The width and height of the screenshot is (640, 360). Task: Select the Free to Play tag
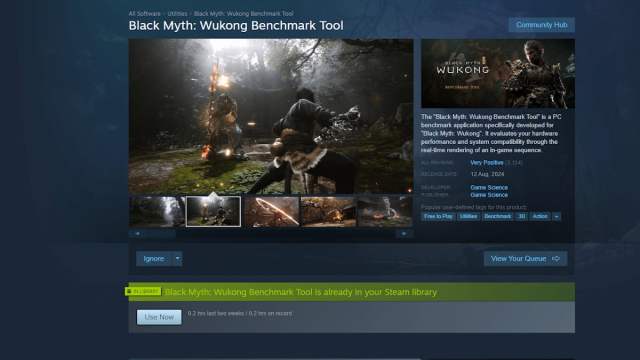pyautogui.click(x=438, y=216)
